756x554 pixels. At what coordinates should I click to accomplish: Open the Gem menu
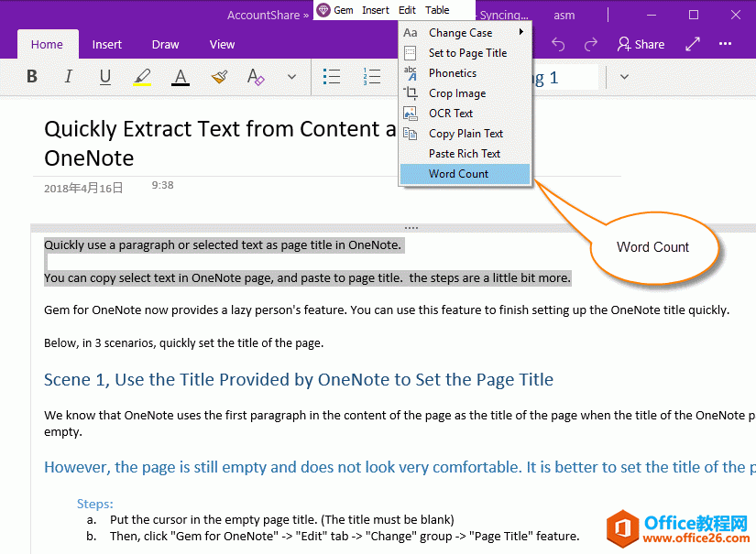335,10
